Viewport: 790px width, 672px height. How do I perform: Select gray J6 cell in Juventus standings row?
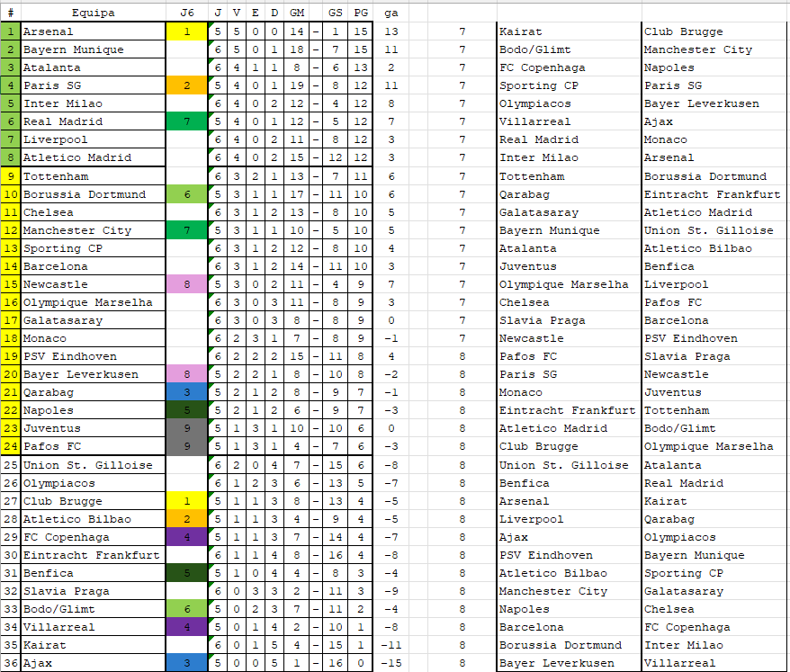pos(186,428)
